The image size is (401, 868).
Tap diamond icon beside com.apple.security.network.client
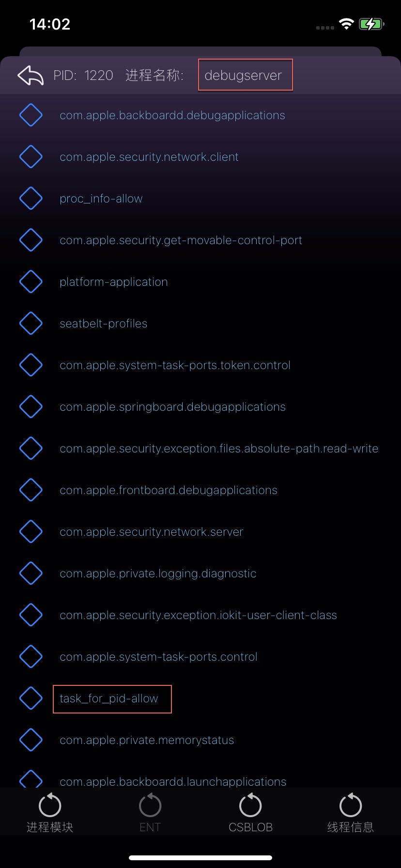click(x=31, y=157)
